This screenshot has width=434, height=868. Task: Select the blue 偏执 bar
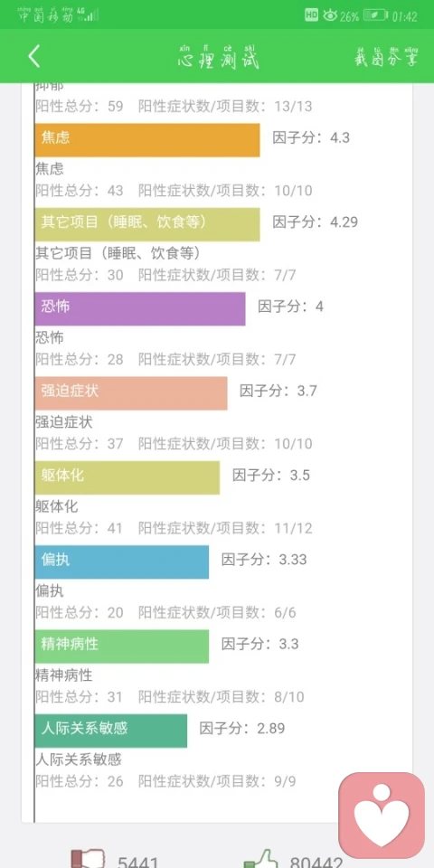(122, 561)
